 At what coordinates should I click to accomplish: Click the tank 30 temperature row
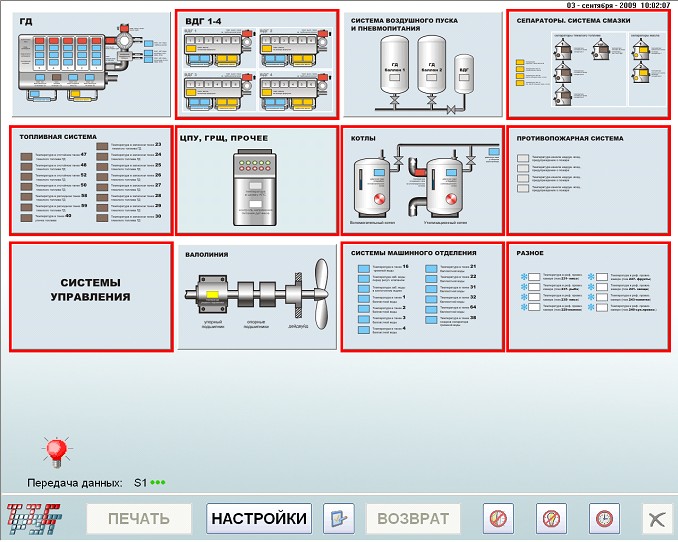129,218
